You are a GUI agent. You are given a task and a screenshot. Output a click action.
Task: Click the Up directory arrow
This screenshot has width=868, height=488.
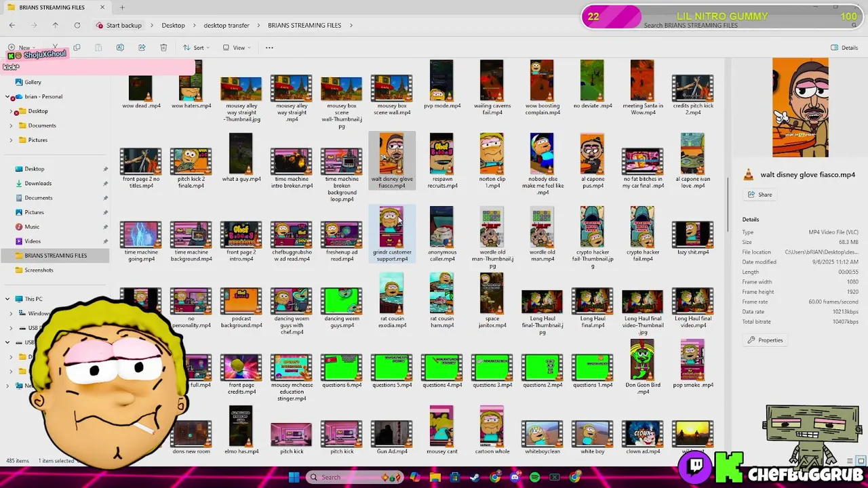click(56, 25)
